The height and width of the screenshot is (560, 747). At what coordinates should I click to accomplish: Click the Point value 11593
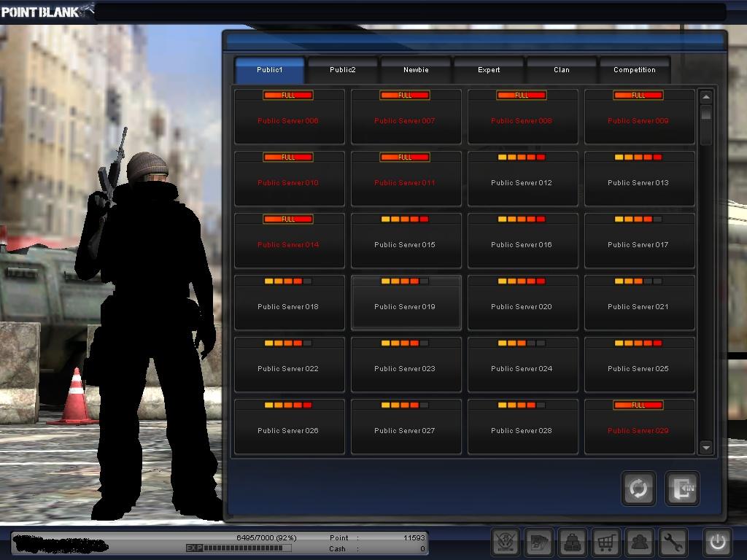click(414, 537)
